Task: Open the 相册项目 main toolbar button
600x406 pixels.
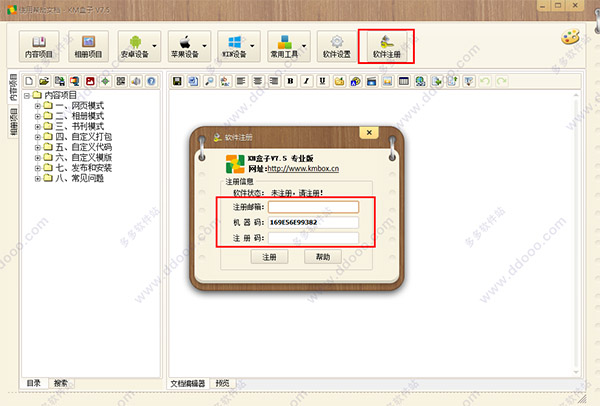Action: (88, 46)
